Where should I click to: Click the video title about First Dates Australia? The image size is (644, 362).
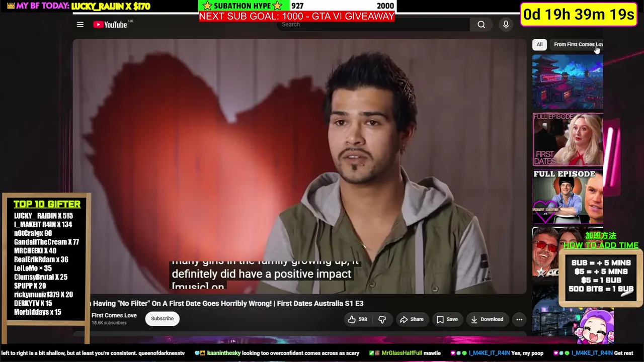point(226,303)
